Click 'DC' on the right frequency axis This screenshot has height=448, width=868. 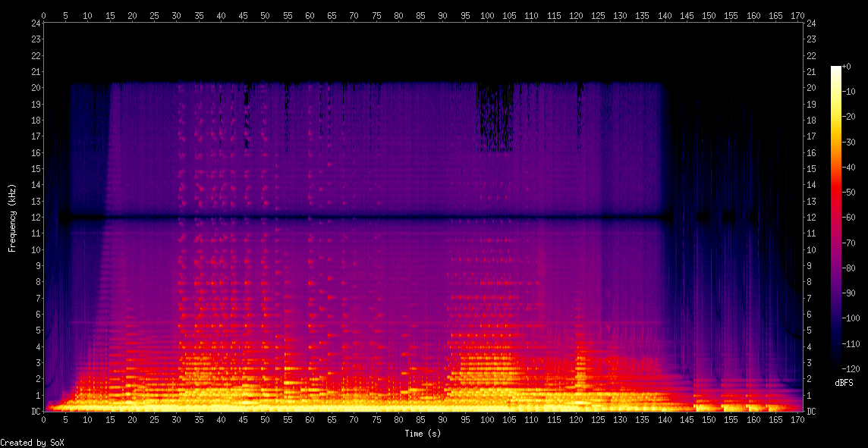click(811, 412)
